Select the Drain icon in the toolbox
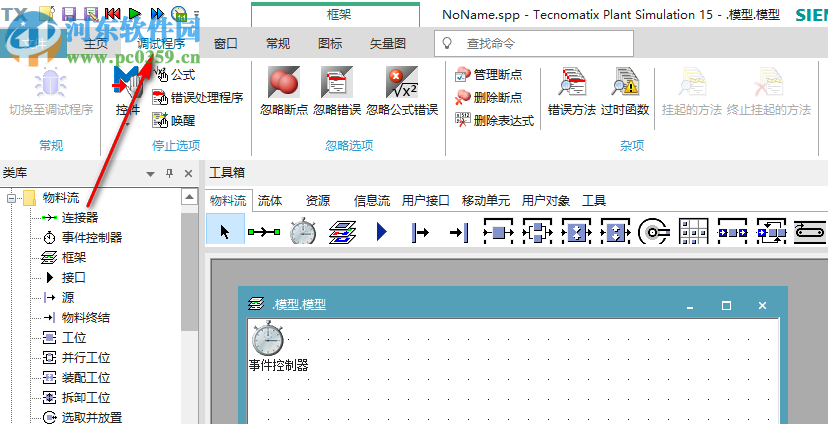The width and height of the screenshot is (828, 424). [459, 232]
